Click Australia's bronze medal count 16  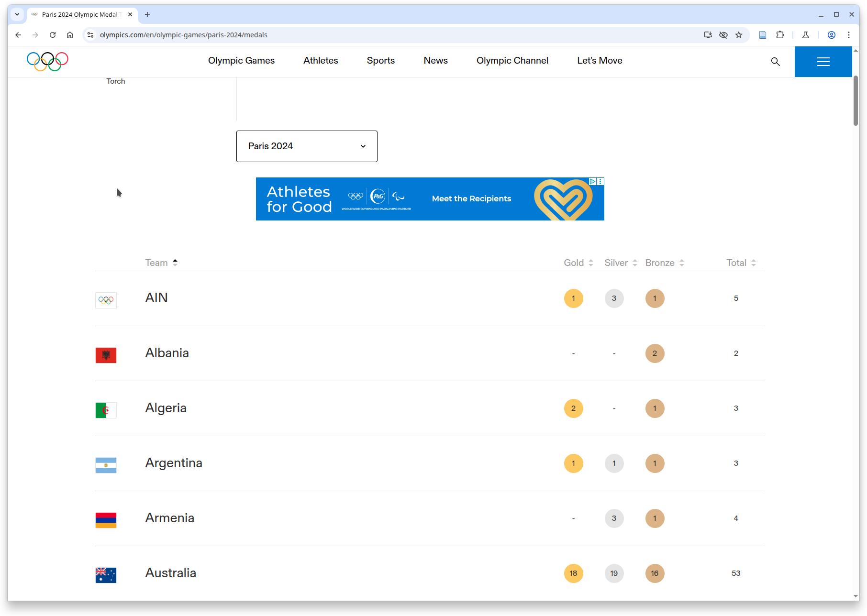tap(655, 573)
